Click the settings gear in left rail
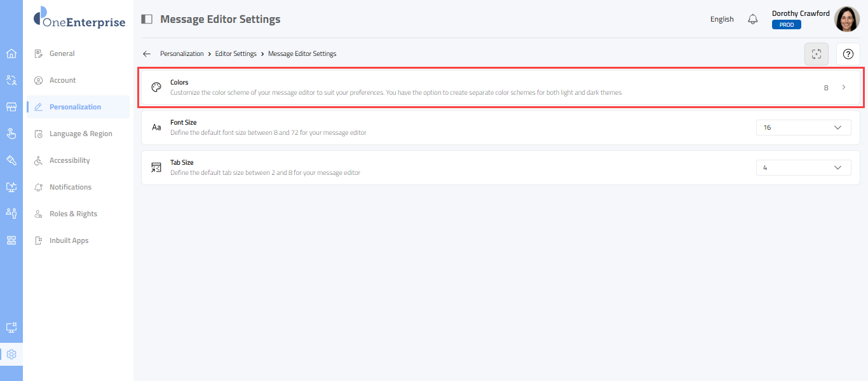 tap(11, 354)
